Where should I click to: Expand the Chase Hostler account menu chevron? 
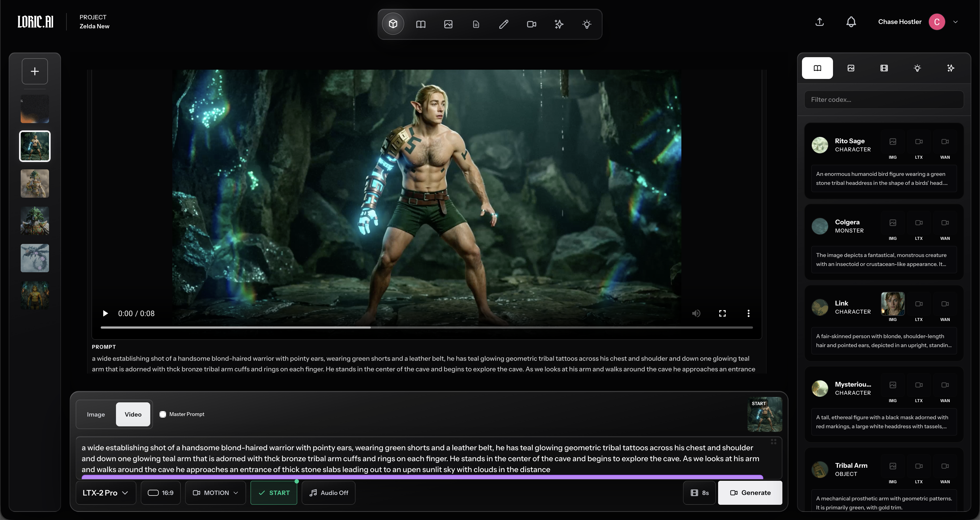[x=955, y=22]
